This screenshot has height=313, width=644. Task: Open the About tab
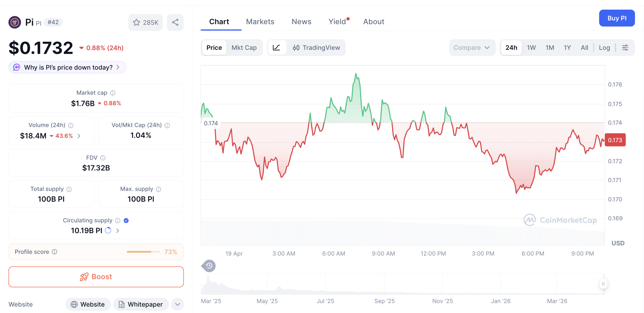point(374,22)
